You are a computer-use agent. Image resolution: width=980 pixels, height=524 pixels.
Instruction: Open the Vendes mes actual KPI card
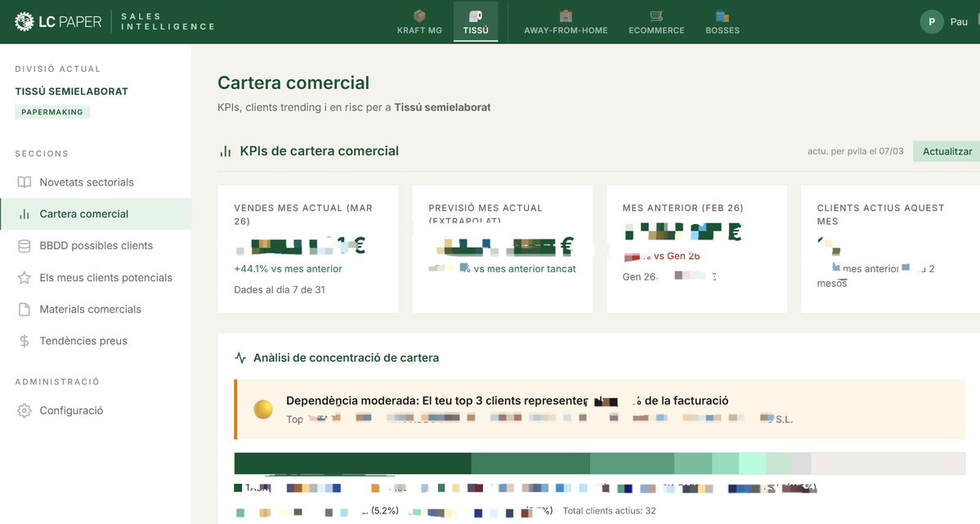(x=308, y=249)
